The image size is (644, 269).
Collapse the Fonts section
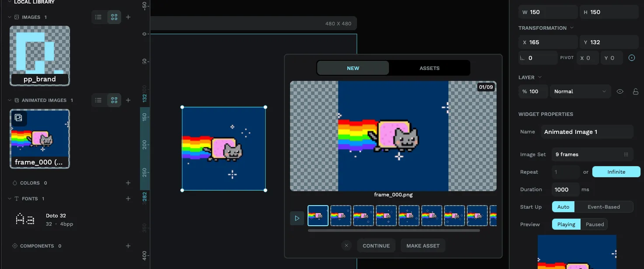click(x=9, y=199)
